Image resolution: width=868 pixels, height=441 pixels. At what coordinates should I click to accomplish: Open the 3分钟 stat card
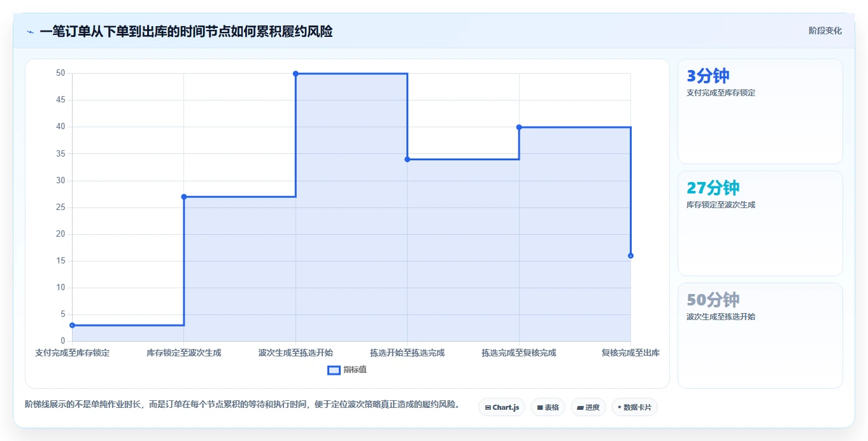[x=760, y=111]
